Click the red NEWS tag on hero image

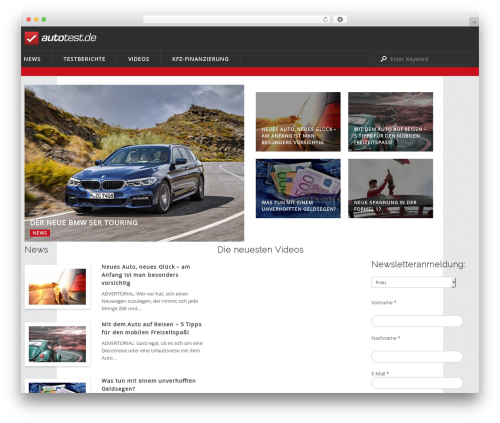[x=40, y=233]
